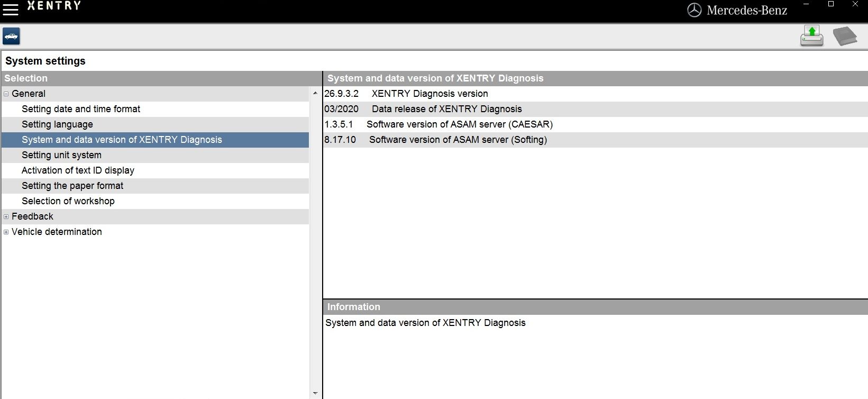Click the printer icon with green arrow
The image size is (868, 399).
[x=811, y=36]
